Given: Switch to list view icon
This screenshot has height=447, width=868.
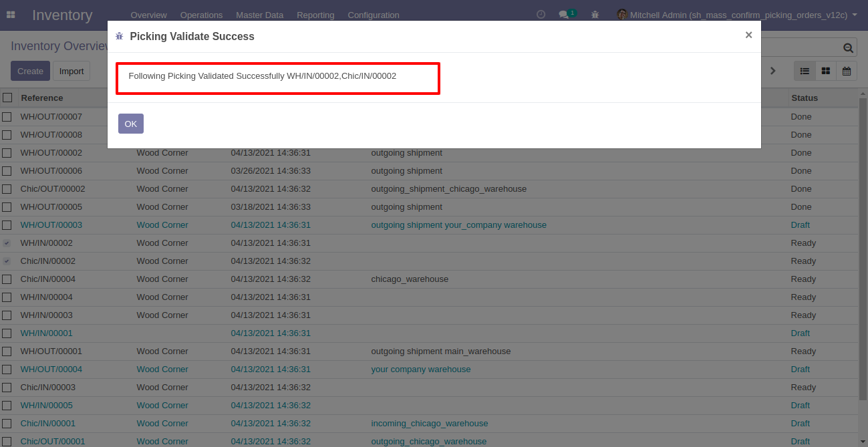Looking at the screenshot, I should (x=805, y=71).
